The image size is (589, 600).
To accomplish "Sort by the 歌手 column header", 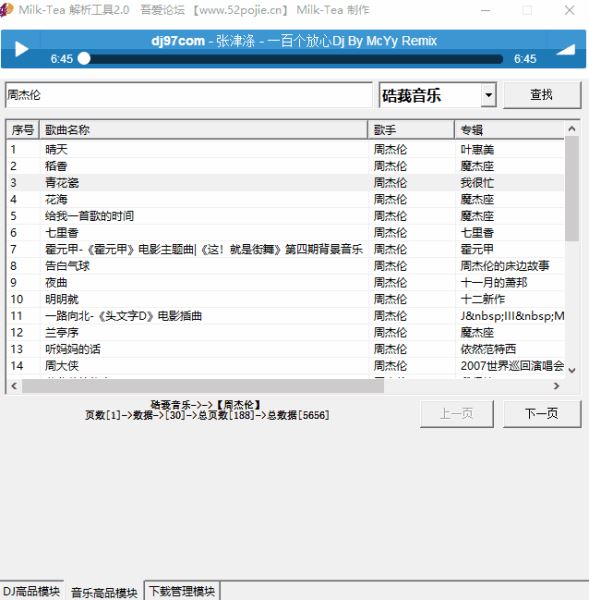I will [411, 130].
